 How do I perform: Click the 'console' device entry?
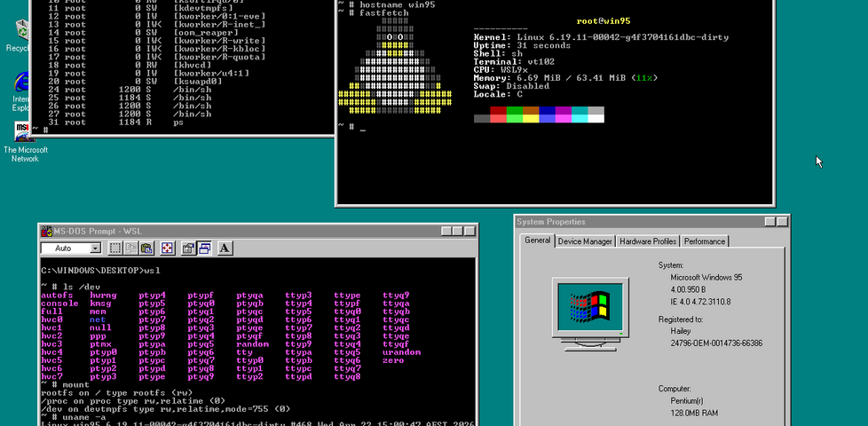coord(59,304)
